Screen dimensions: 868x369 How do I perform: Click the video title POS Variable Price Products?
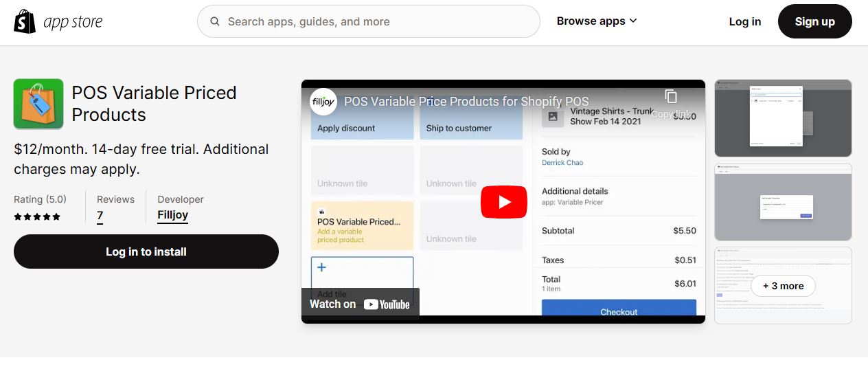[x=466, y=102]
